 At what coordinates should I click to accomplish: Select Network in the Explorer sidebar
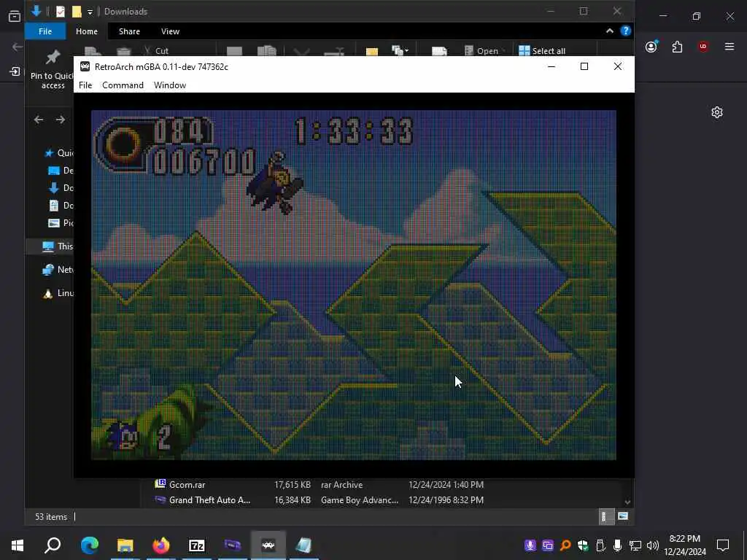point(58,270)
